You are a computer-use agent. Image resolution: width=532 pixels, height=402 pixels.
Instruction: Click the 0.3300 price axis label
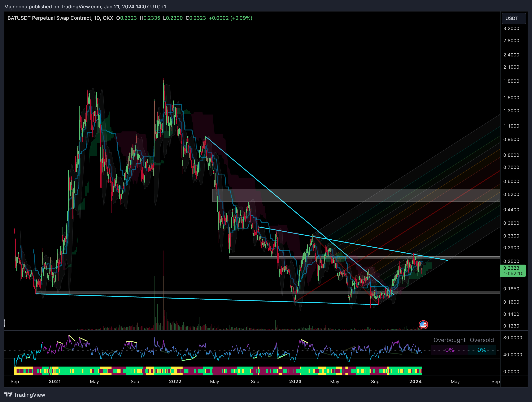(511, 236)
